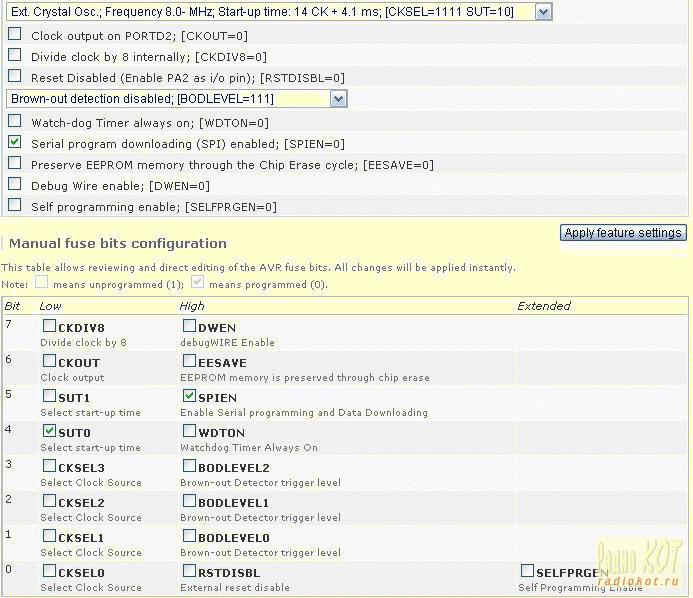This screenshot has width=693, height=598.
Task: Click the 'means unprogrammed (1)' note text
Action: pos(118,285)
